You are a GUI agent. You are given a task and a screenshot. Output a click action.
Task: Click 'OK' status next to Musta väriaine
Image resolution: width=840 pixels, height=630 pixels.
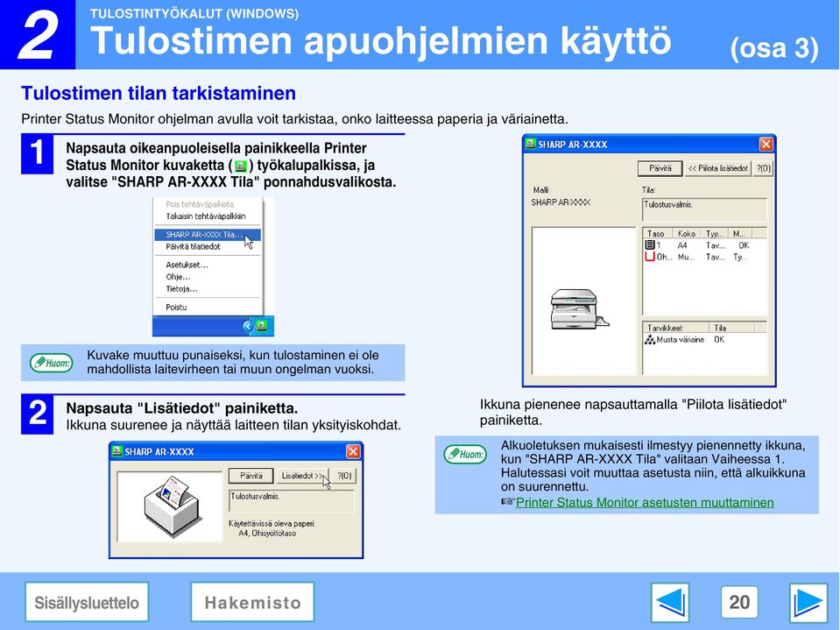[719, 340]
